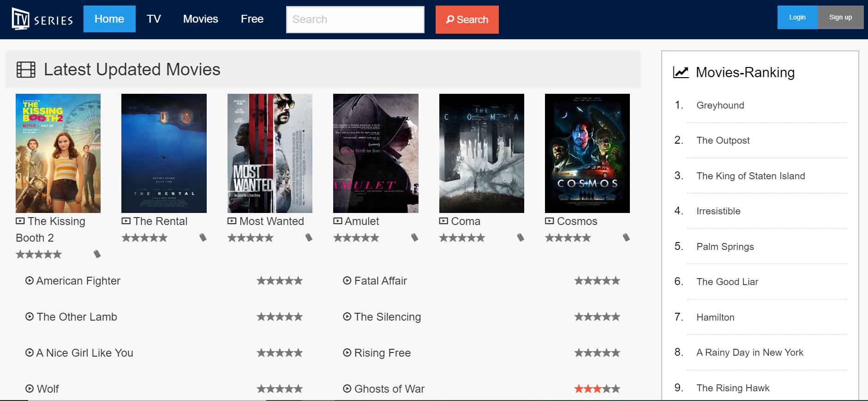
Task: Rate American Fighter using its stars
Action: pyautogui.click(x=280, y=280)
